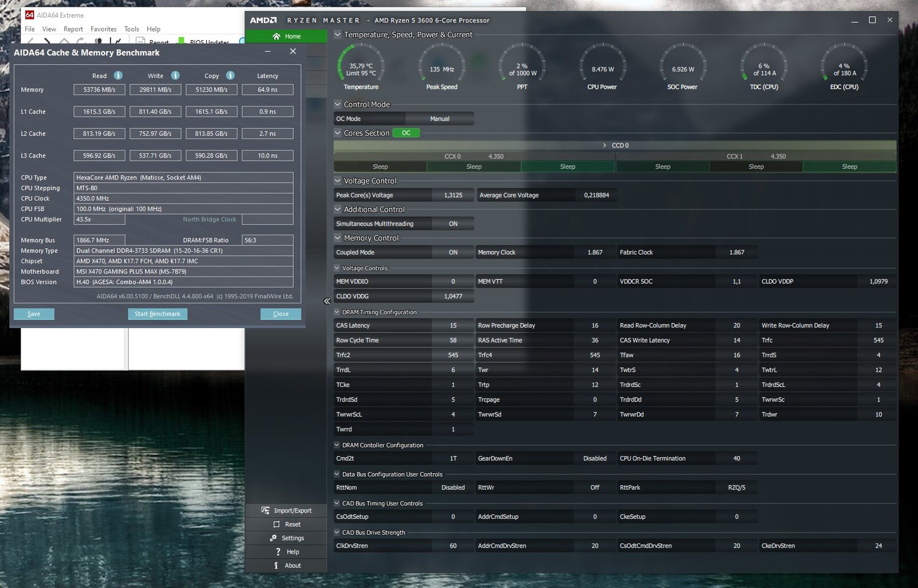Collapse DRAM Contoller Configuration subsection
918x588 pixels.
pyautogui.click(x=337, y=445)
